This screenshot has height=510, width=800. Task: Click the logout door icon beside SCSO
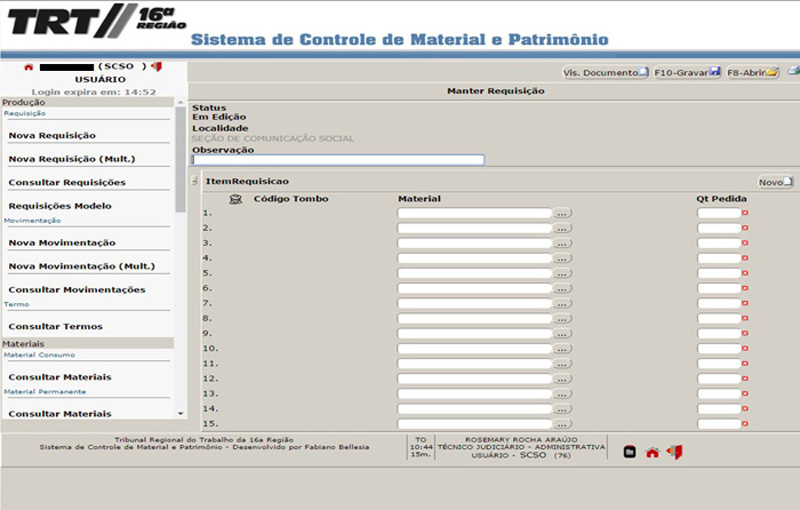pos(157,66)
